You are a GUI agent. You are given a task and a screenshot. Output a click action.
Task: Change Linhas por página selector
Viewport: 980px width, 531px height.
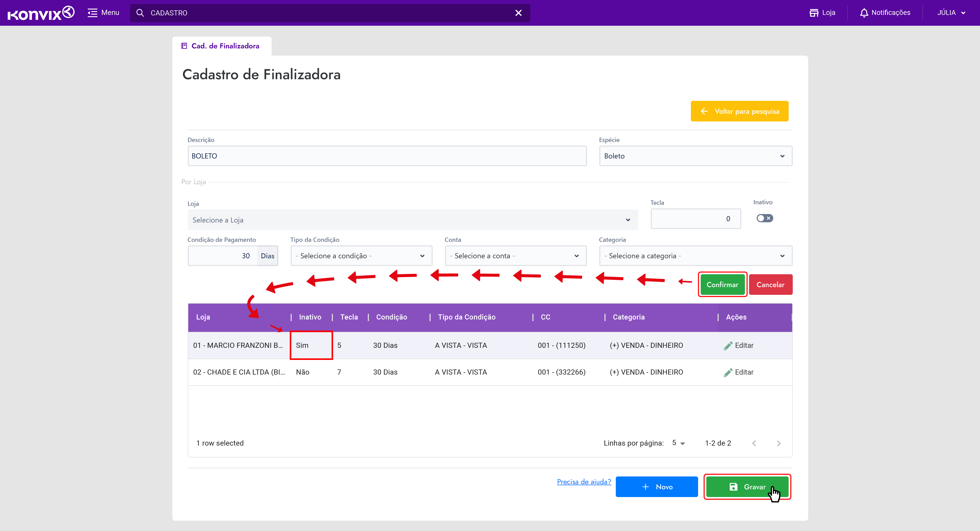(x=678, y=443)
